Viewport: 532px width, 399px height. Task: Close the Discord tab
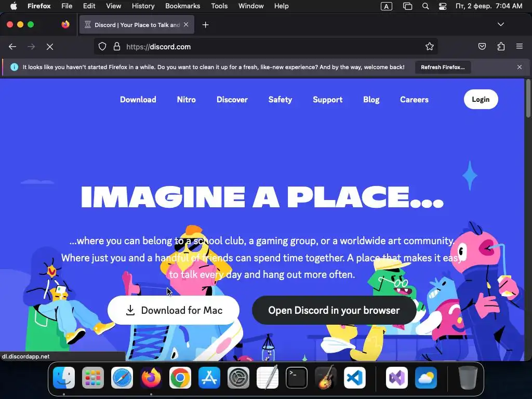(x=186, y=24)
